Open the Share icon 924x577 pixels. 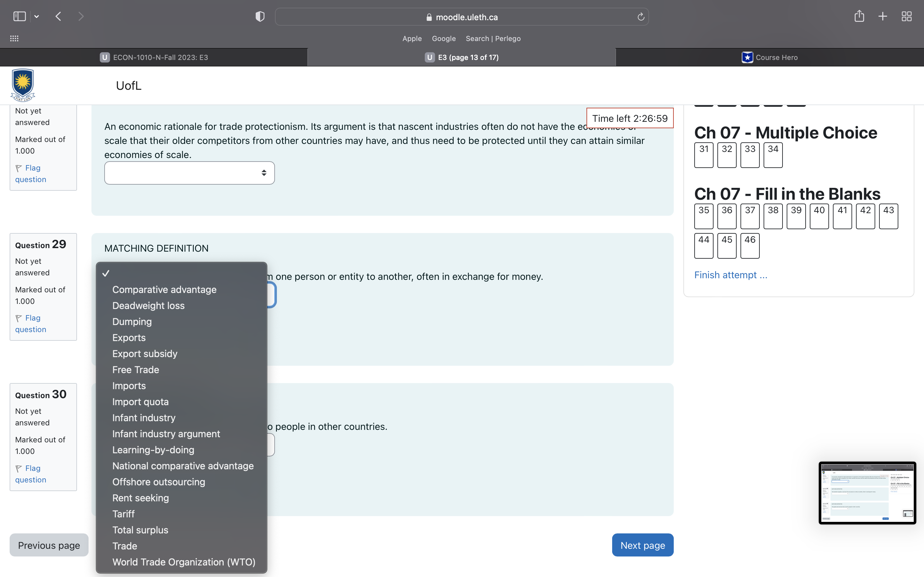[859, 16]
